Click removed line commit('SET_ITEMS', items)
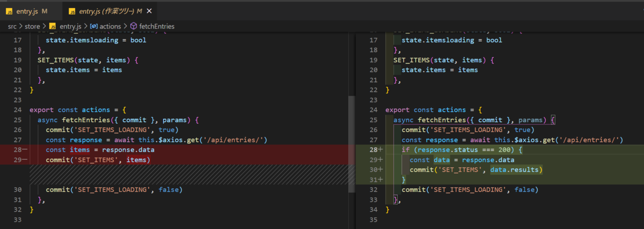644x229 pixels. [98, 160]
